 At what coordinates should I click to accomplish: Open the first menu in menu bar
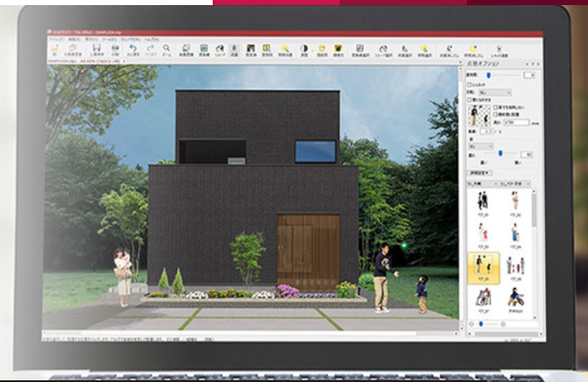(53, 40)
